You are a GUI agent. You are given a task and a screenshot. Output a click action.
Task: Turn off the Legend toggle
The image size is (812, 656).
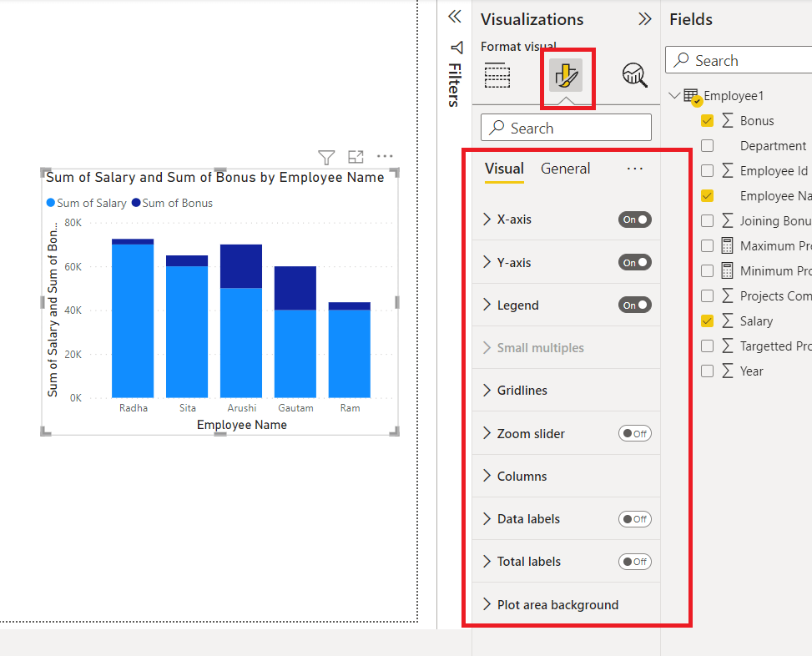(x=635, y=305)
